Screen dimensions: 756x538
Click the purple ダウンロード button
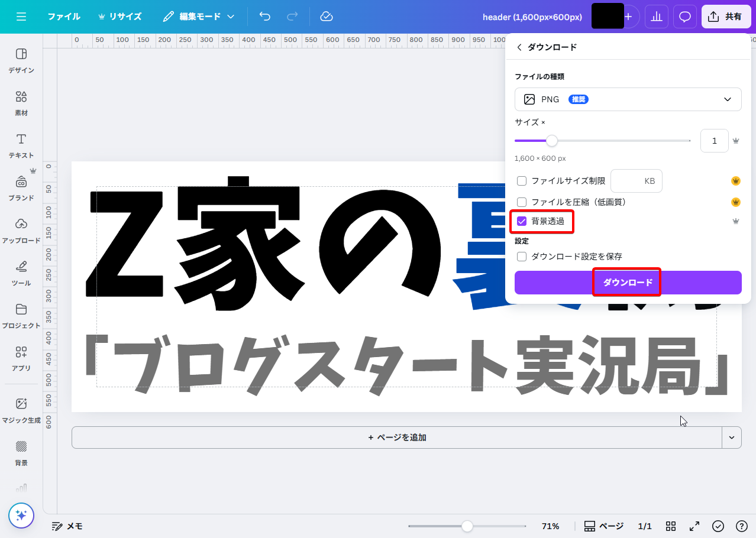[x=628, y=283]
